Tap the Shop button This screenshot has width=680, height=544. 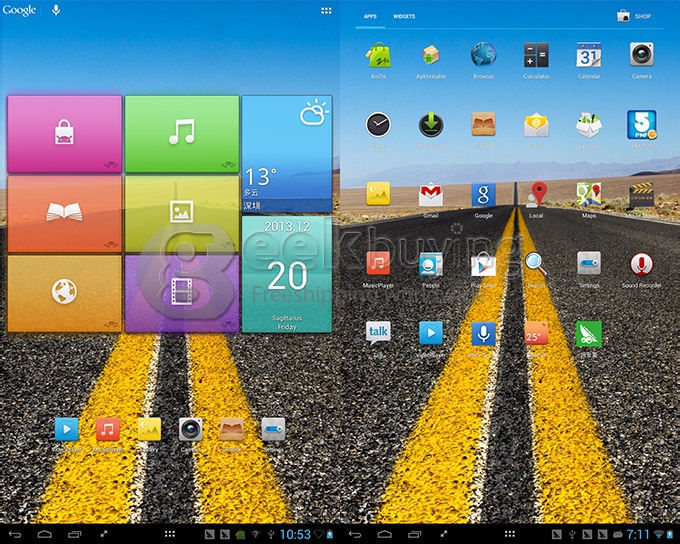pos(634,16)
